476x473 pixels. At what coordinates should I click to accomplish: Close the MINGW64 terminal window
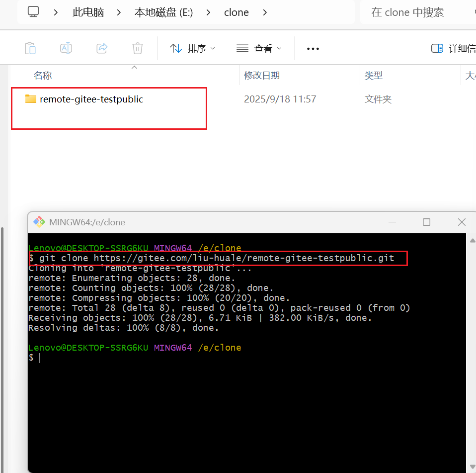point(462,222)
